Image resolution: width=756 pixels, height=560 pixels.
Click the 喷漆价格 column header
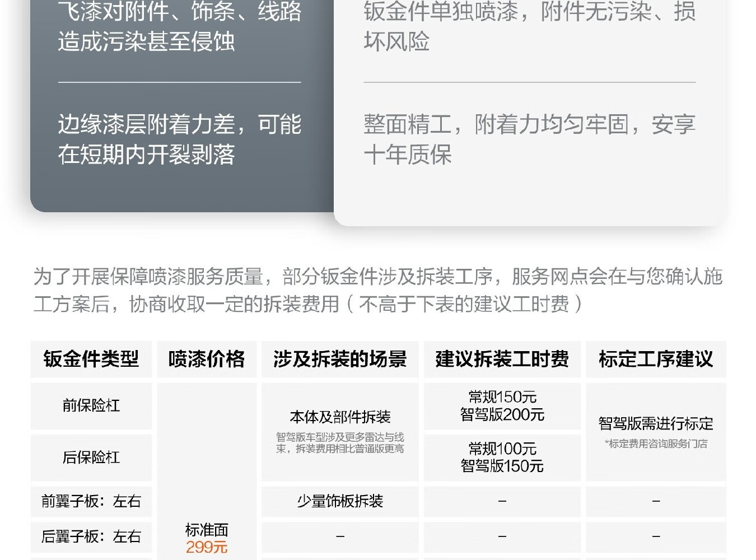(207, 359)
